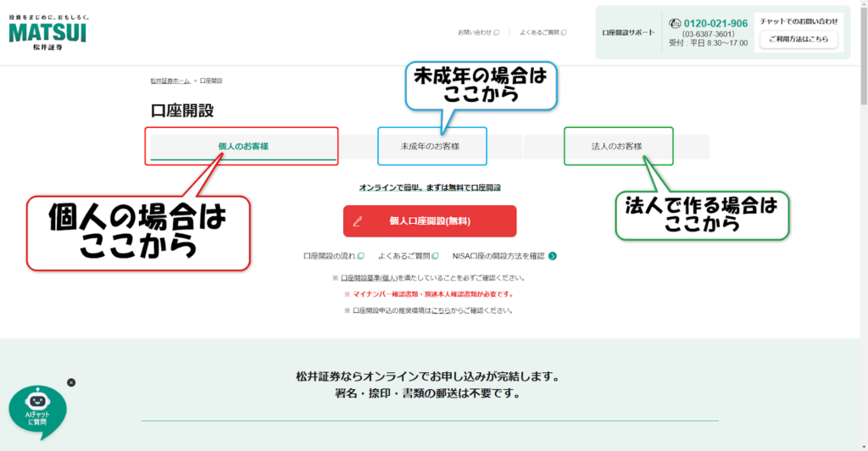
Task: Select the 個人のお客様 tab
Action: 243,147
